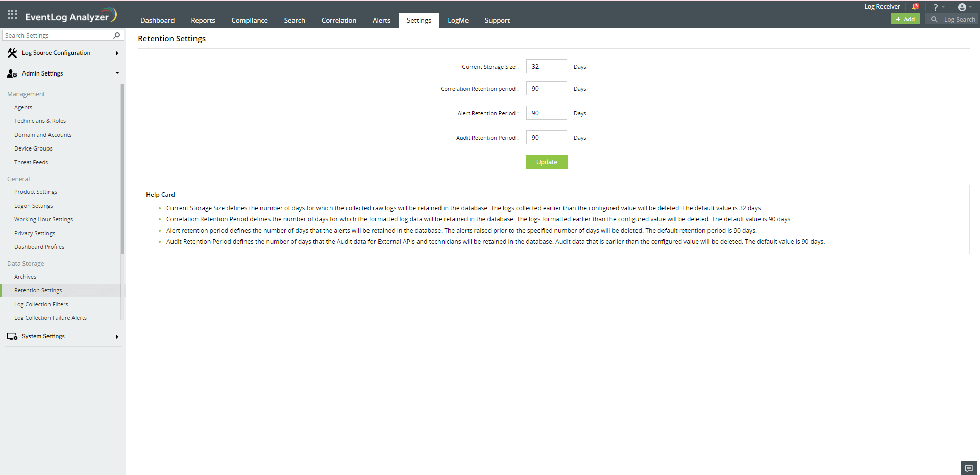980x475 pixels.
Task: Collapse the Admin Settings section
Action: [x=117, y=73]
